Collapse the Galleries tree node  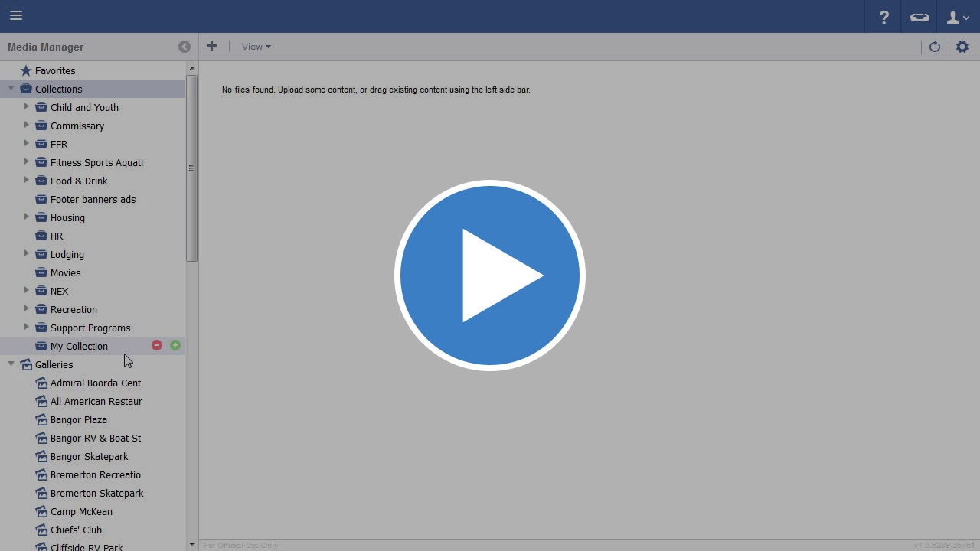pyautogui.click(x=11, y=364)
